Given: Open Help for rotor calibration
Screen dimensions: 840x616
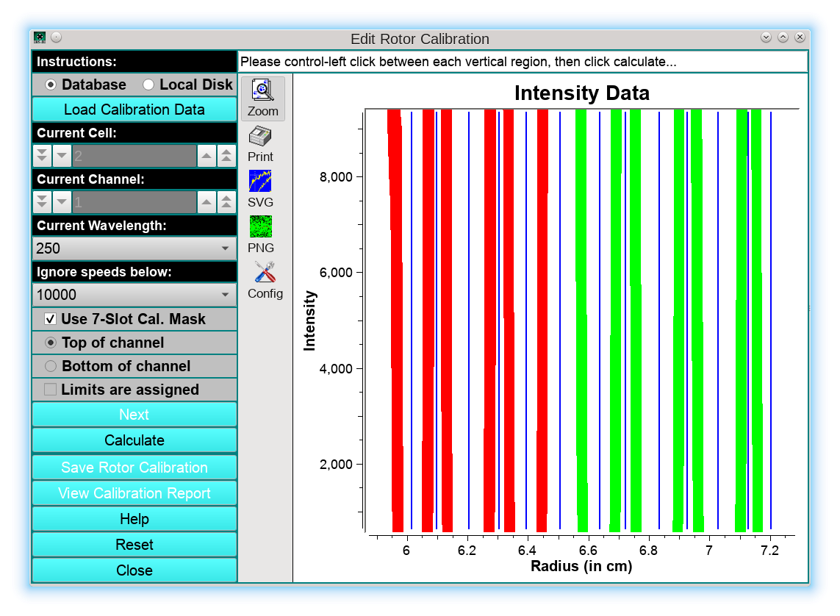Looking at the screenshot, I should (x=134, y=519).
